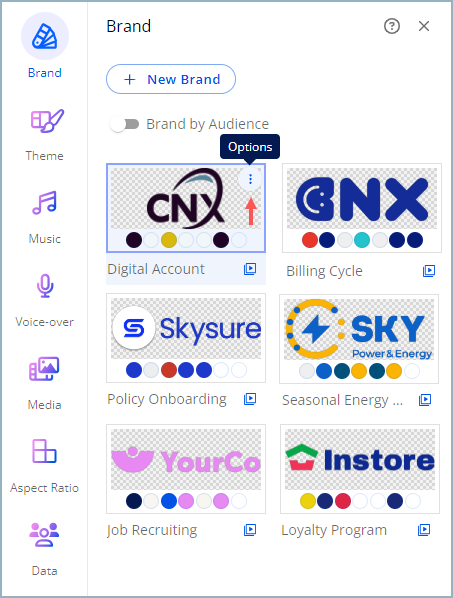
Task: Open the Voice-over sidebar panel
Action: pyautogui.click(x=45, y=301)
